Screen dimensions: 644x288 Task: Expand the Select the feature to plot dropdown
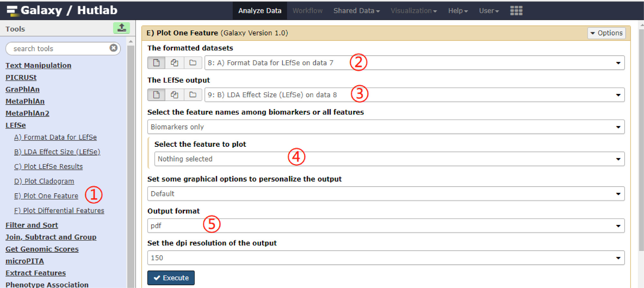[389, 159]
